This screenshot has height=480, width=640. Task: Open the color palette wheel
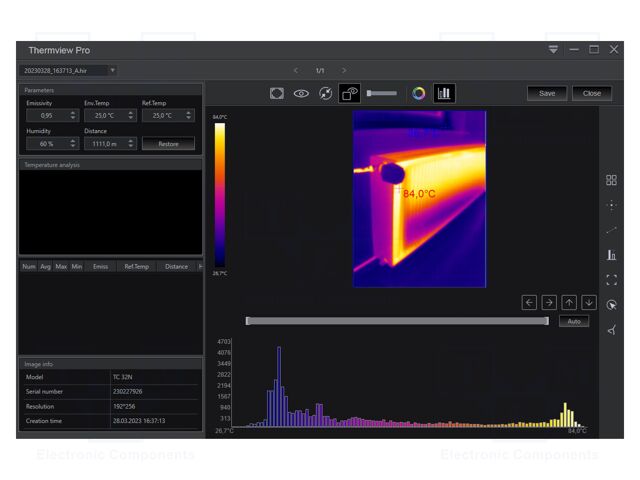tap(419, 93)
